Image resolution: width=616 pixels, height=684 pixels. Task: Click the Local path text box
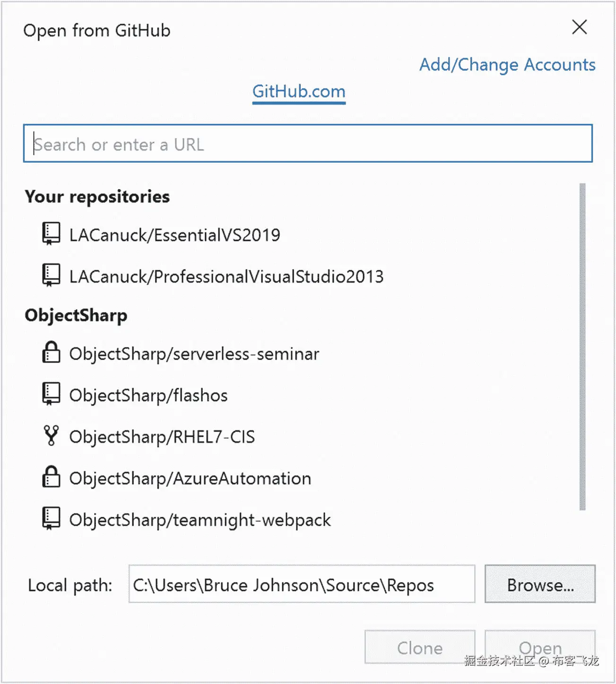pos(302,584)
